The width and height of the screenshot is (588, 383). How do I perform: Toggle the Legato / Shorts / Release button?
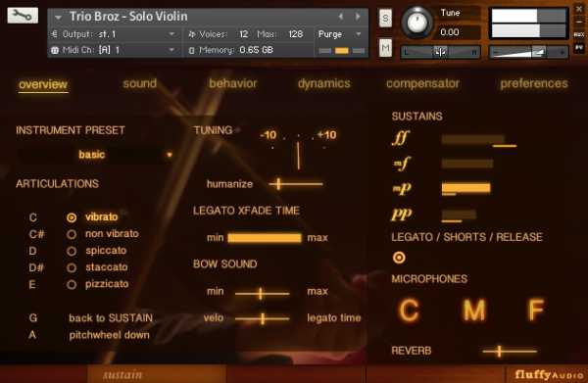(x=399, y=258)
